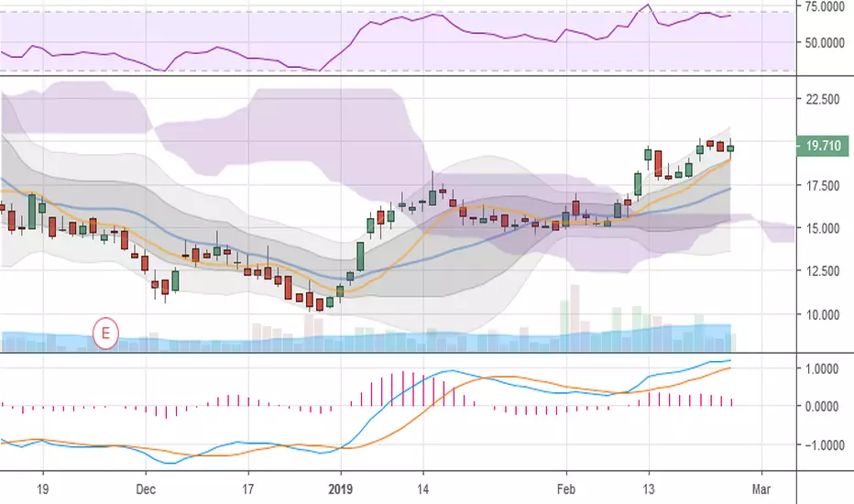The height and width of the screenshot is (504, 854).
Task: Click the 'Dec' label on time axis
Action: coord(146,488)
